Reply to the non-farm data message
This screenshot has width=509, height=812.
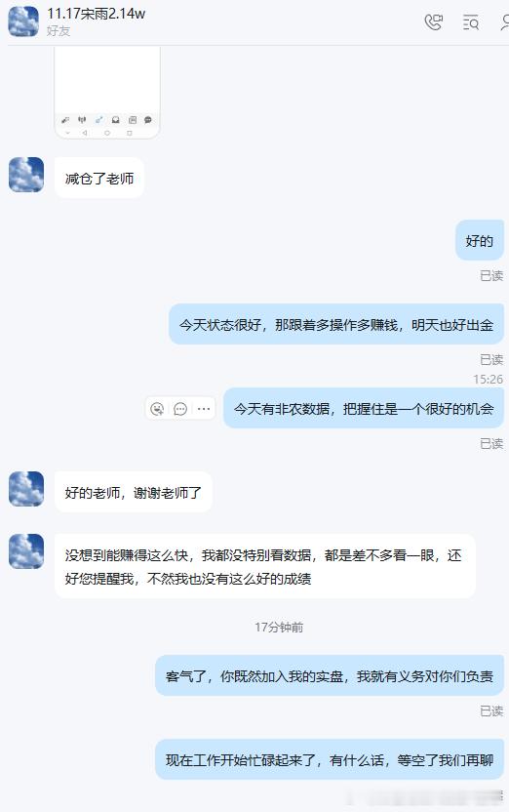[x=180, y=409]
